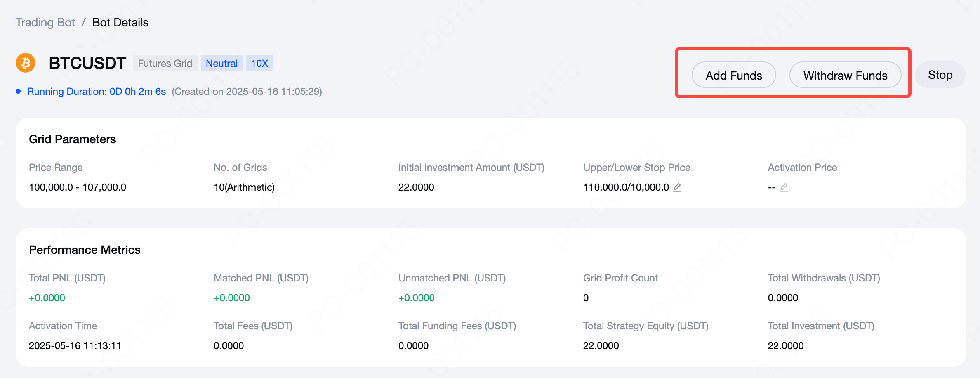Click the BTCUSDT pair title
This screenshot has width=980, height=378.
tap(87, 63)
